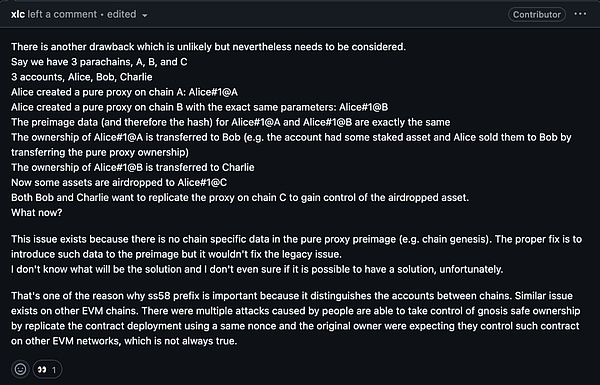Open the add reaction smiley picker
Image resolution: width=600 pixels, height=385 pixels.
coord(20,369)
